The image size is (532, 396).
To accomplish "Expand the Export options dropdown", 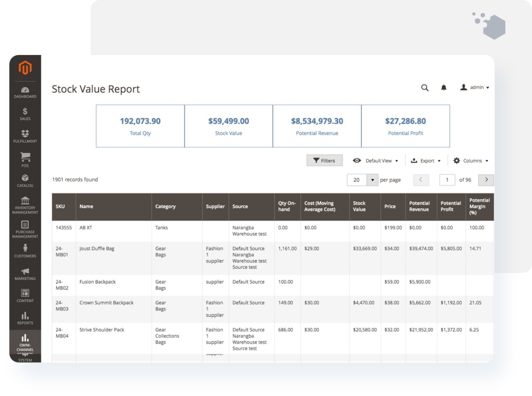I will point(426,160).
